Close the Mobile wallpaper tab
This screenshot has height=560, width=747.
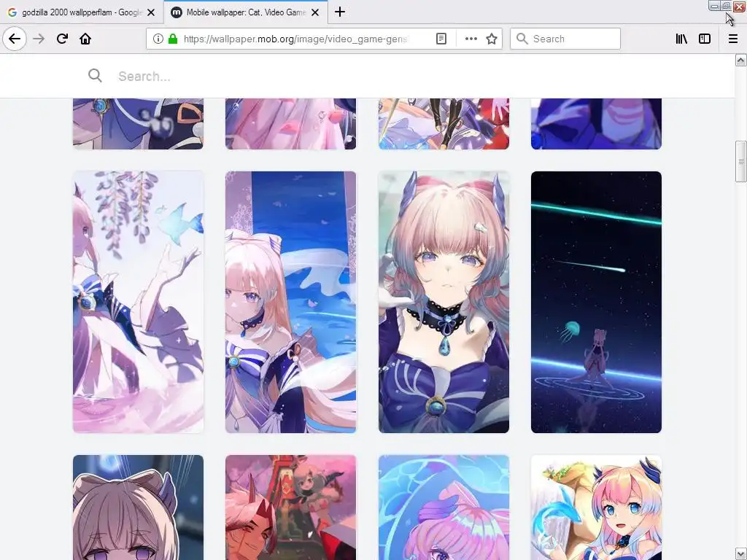(x=315, y=12)
